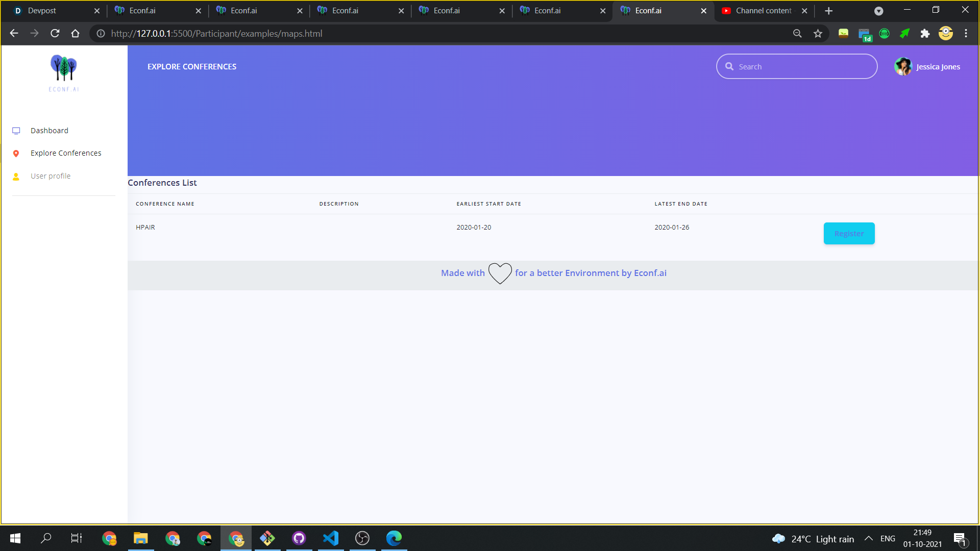This screenshot has height=551, width=980.
Task: Click the Dashboard monitor icon in sidebar
Action: click(16, 131)
